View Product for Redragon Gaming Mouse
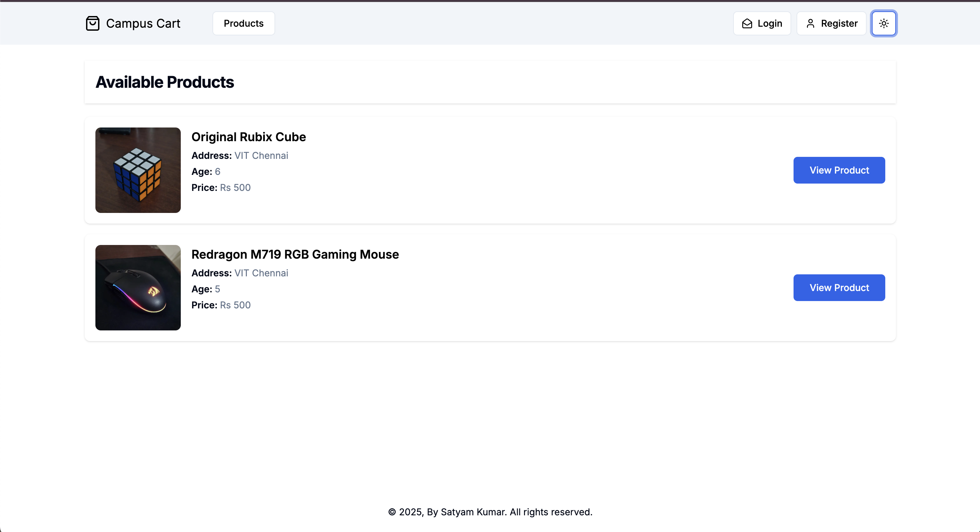The width and height of the screenshot is (980, 532). 839,288
